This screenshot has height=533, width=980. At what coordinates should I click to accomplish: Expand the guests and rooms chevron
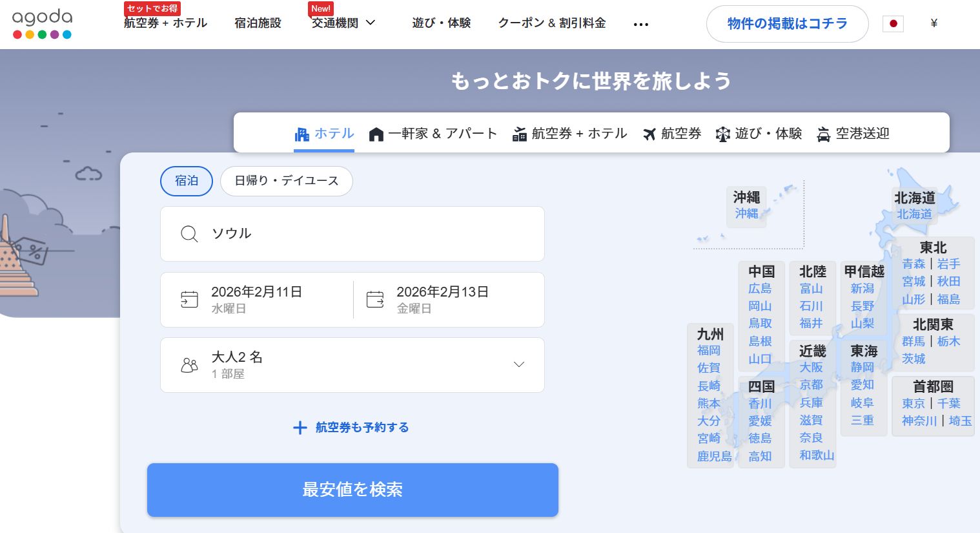pos(518,364)
